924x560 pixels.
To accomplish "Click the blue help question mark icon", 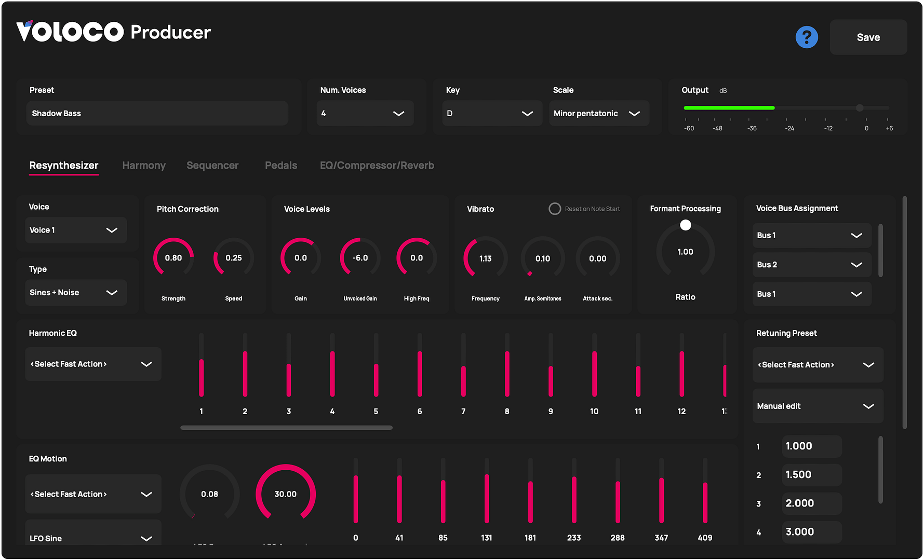I will [807, 37].
